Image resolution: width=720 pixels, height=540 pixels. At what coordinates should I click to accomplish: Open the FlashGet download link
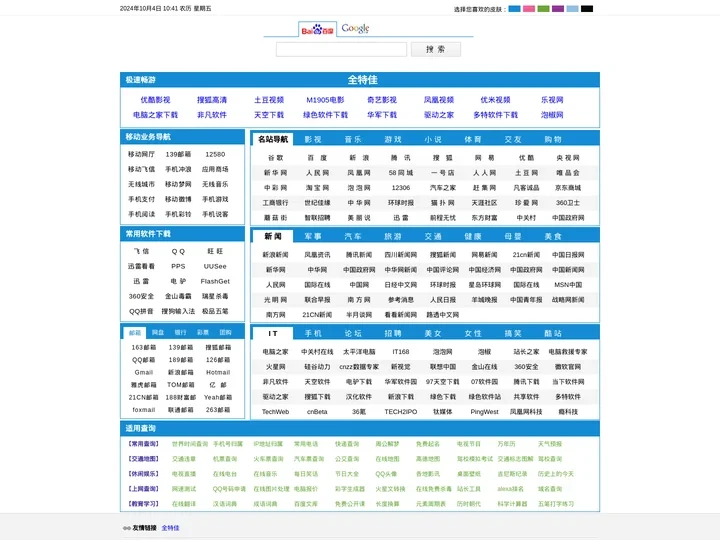pyautogui.click(x=215, y=281)
